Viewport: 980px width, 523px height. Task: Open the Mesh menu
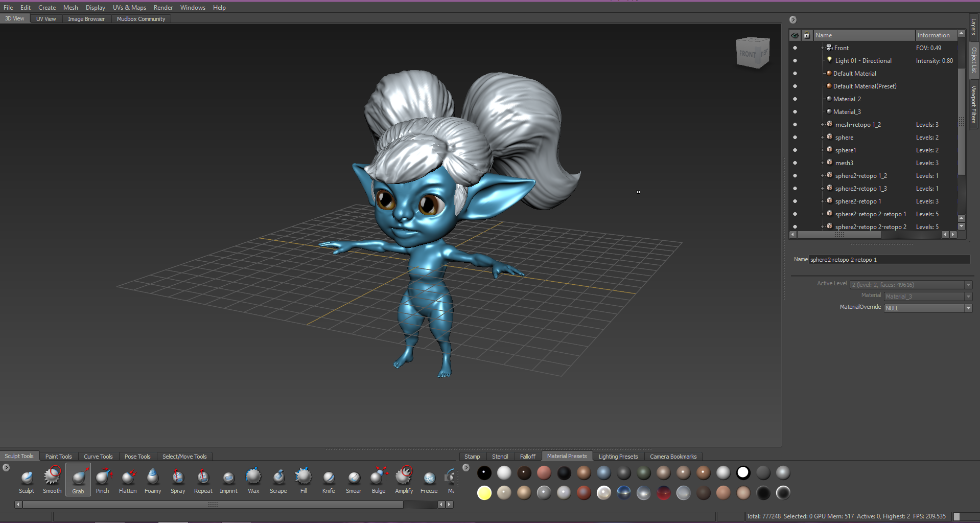[x=71, y=8]
